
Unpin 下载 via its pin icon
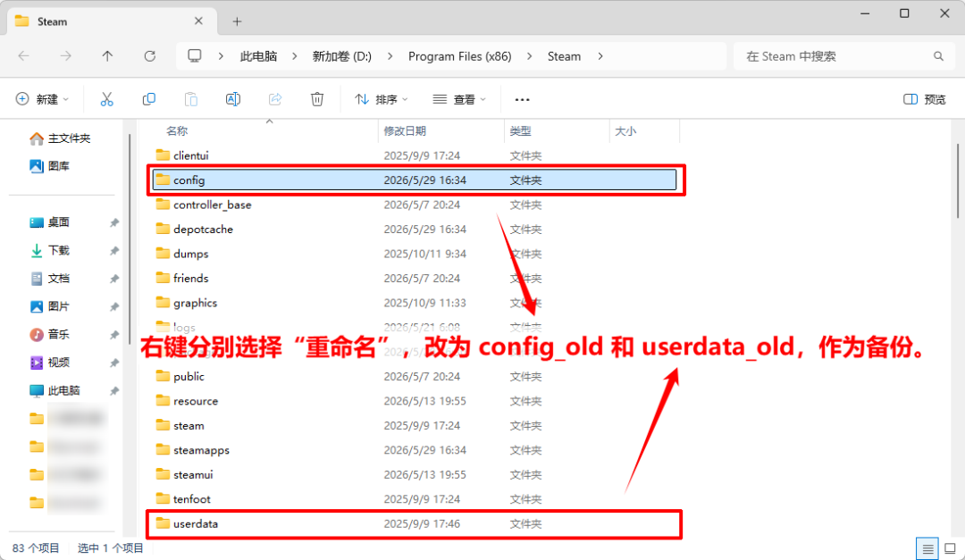pos(114,250)
